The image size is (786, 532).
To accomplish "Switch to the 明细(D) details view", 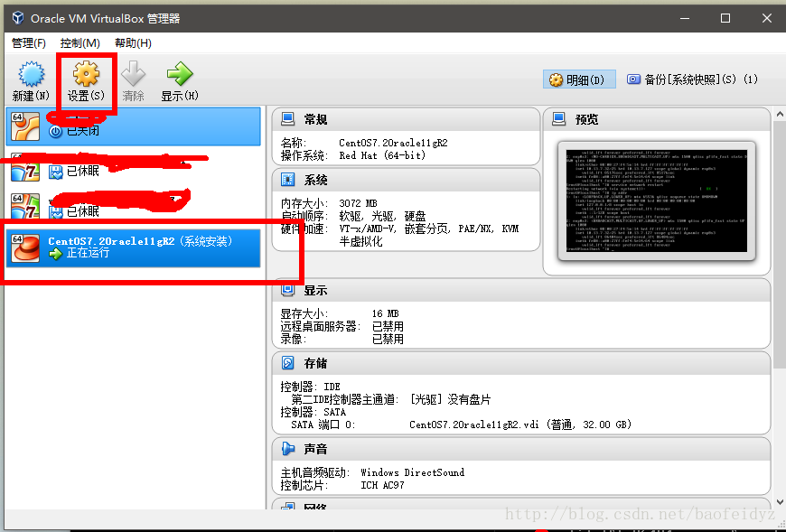I will tap(579, 79).
